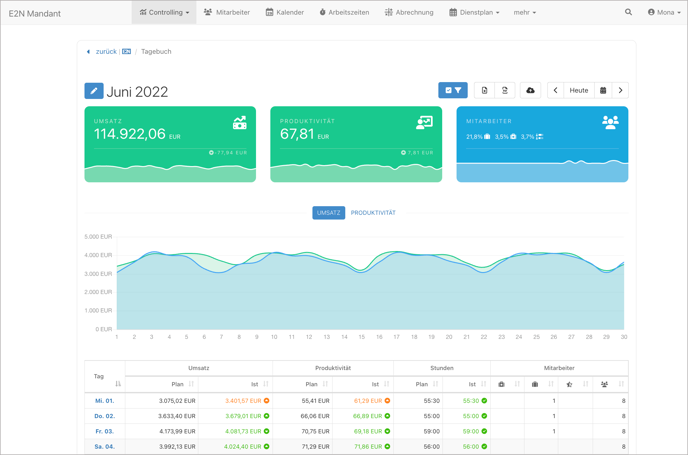Click the 21,8% staff percentage icon
The height and width of the screenshot is (455, 688).
[x=487, y=137]
